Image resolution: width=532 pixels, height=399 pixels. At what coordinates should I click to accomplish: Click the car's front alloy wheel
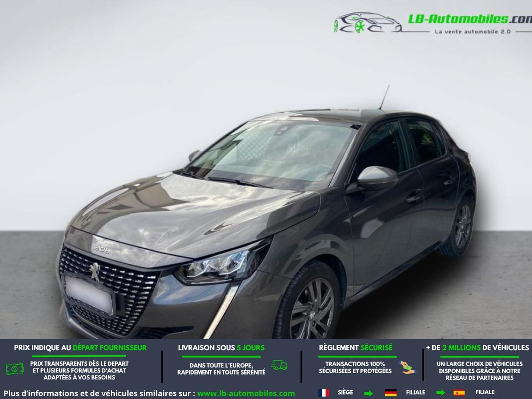311,309
